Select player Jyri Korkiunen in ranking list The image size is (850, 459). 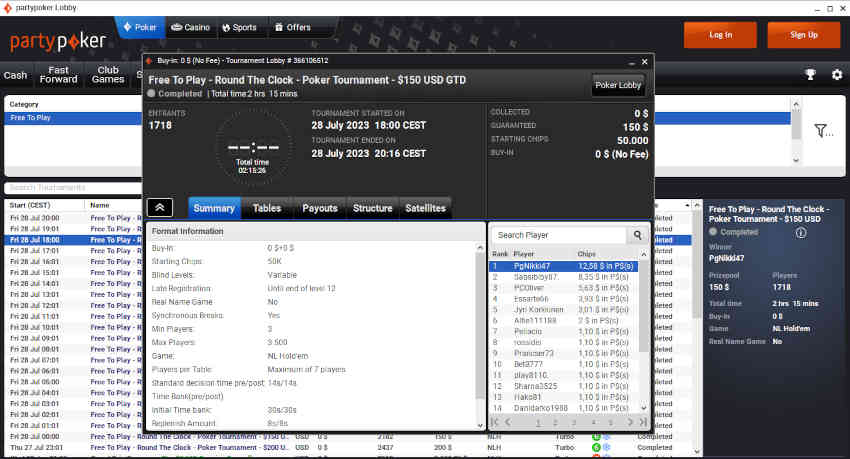click(x=563, y=309)
